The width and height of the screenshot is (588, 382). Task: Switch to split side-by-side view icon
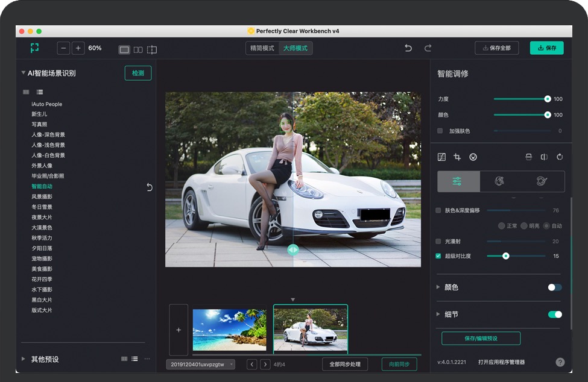[x=138, y=49]
